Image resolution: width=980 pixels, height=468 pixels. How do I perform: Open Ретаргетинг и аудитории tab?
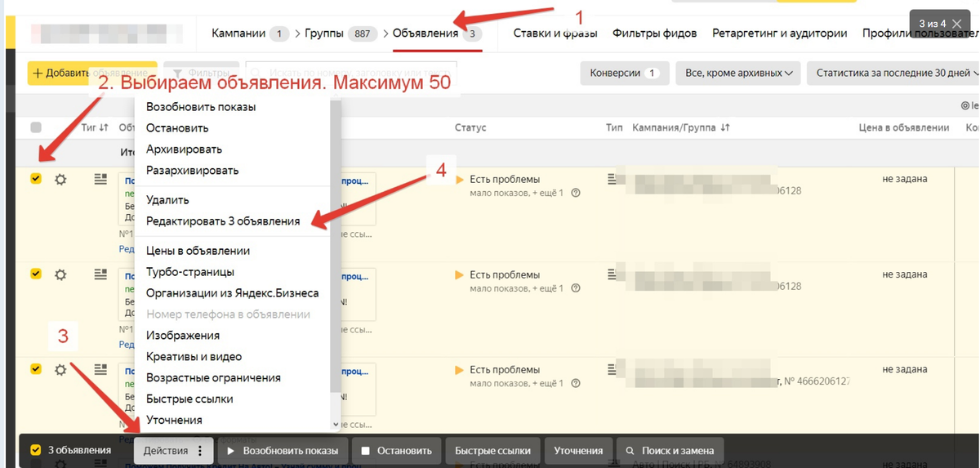tap(779, 33)
